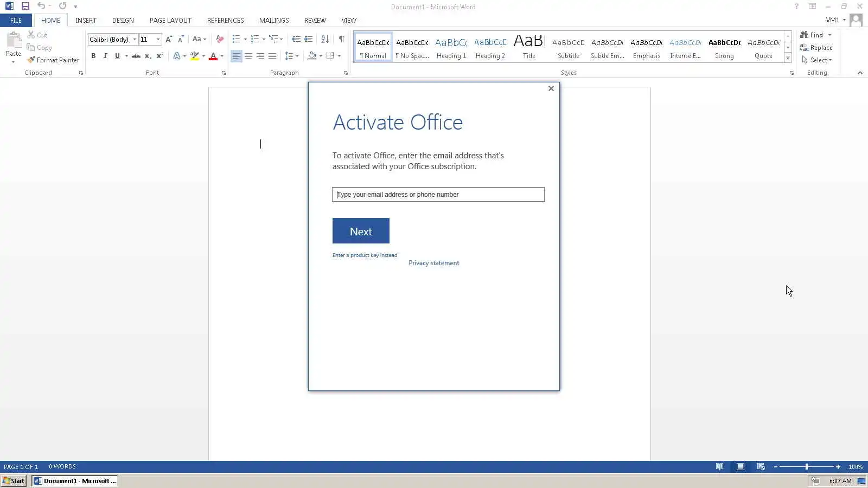
Task: Click the zoom slider in status bar
Action: point(807,467)
